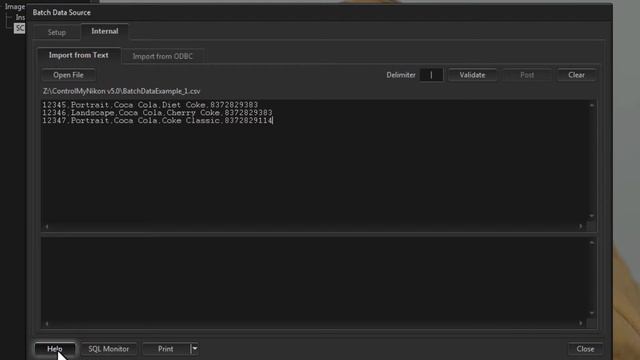Click left arrow of lower pane horizontal scrollbar

tap(47, 324)
